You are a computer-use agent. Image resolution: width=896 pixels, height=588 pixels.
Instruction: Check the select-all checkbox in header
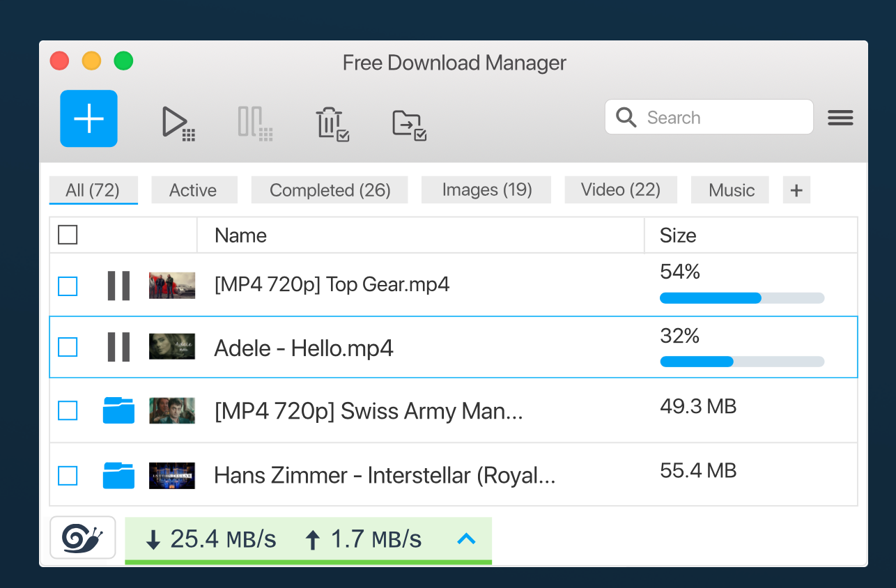[x=68, y=235]
